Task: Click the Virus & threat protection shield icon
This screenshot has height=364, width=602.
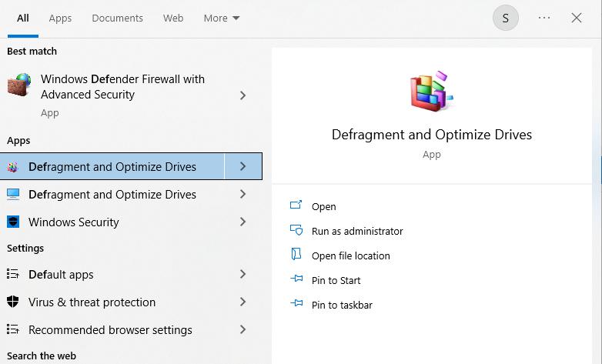Action: (13, 302)
